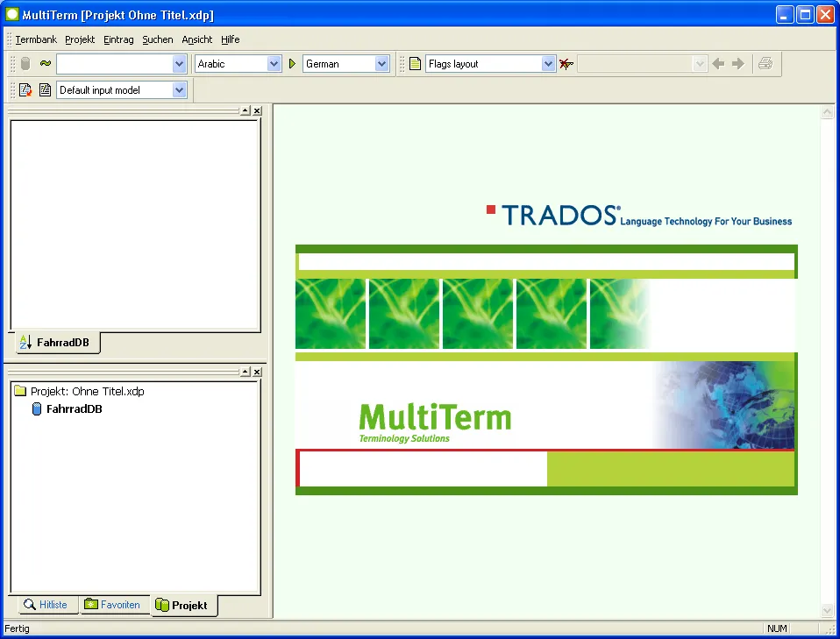840x639 pixels.
Task: Click the printer icon
Action: point(765,64)
